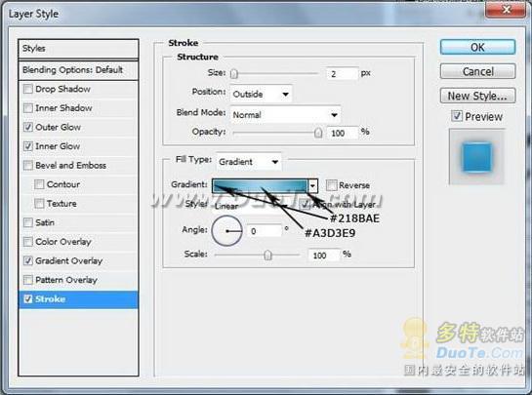Close the Layer Style dialog
Image resolution: width=532 pixels, height=395 pixels.
506,9
